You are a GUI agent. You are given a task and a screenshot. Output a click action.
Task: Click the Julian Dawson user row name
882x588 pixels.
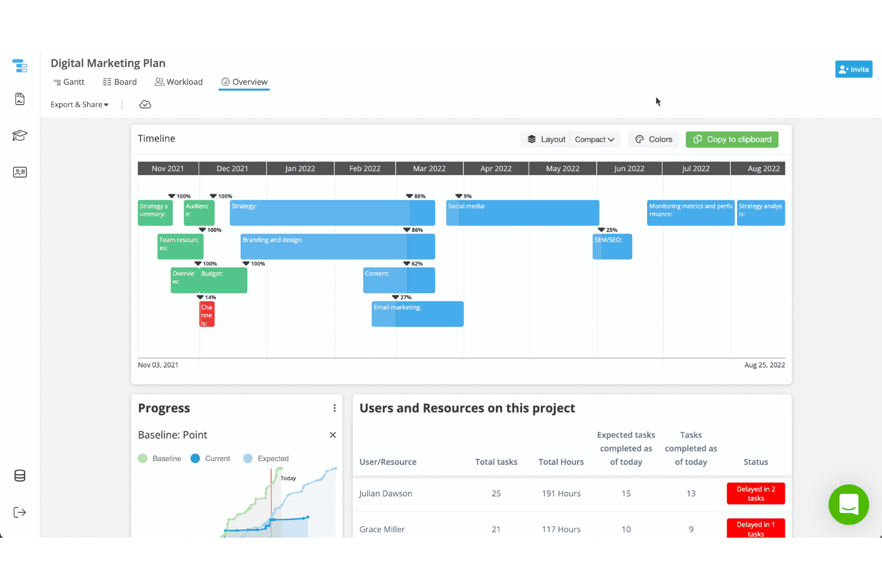coord(386,493)
